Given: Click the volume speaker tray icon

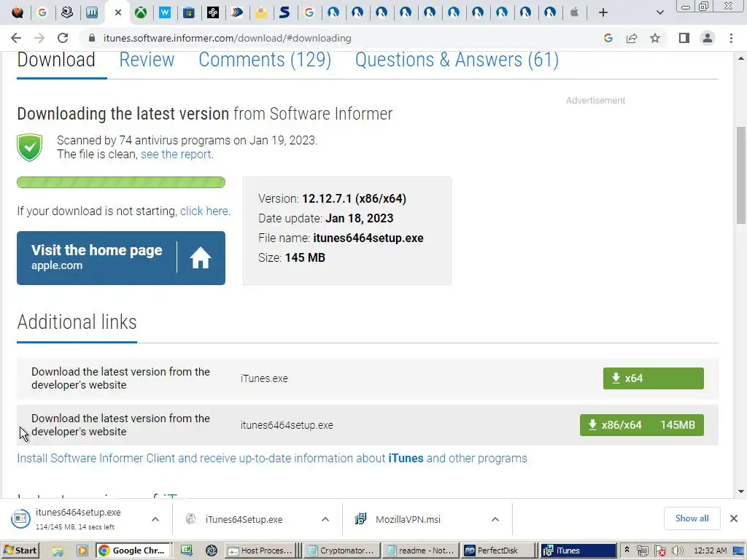Looking at the screenshot, I should (x=677, y=551).
